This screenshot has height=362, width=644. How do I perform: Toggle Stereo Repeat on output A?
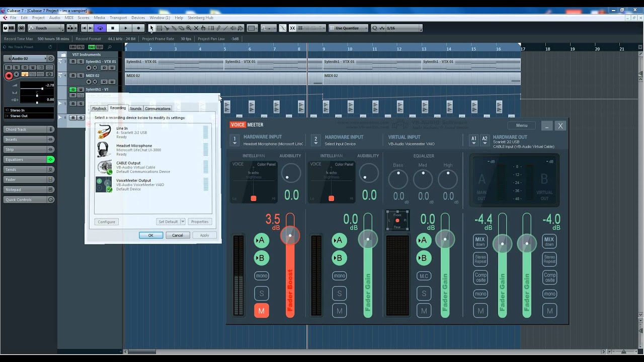480,259
